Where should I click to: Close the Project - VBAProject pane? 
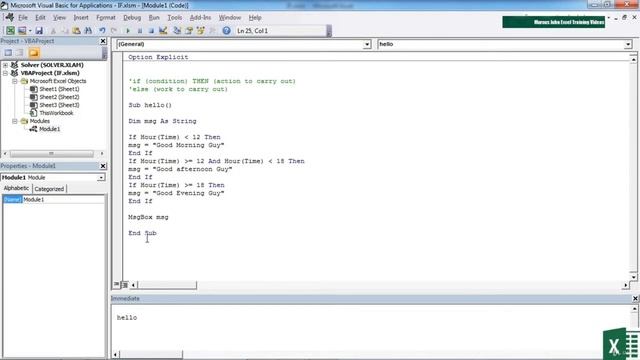[103, 41]
